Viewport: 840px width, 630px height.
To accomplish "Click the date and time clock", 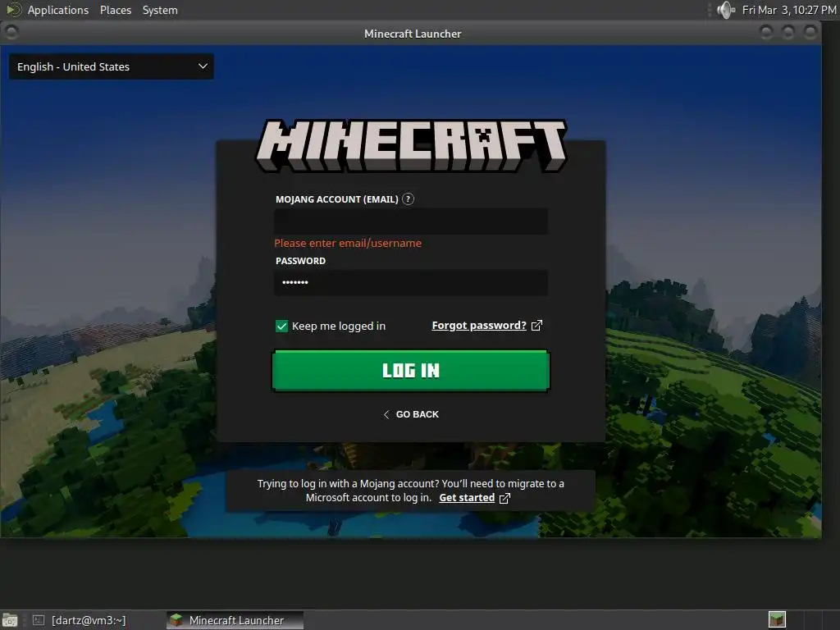I will tap(789, 10).
